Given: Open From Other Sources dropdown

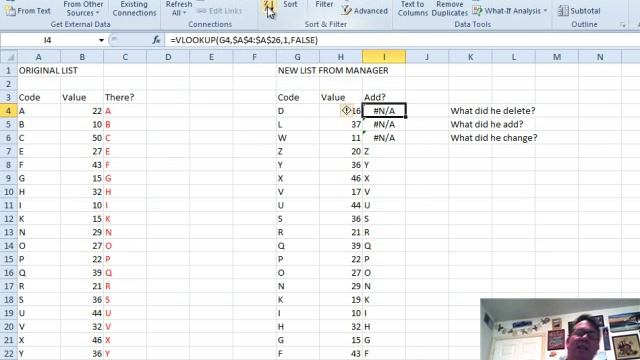Looking at the screenshot, I should pos(83,9).
